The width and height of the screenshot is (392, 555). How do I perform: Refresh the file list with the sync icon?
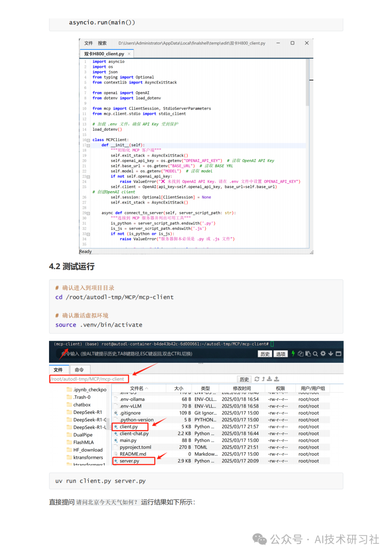click(x=257, y=379)
